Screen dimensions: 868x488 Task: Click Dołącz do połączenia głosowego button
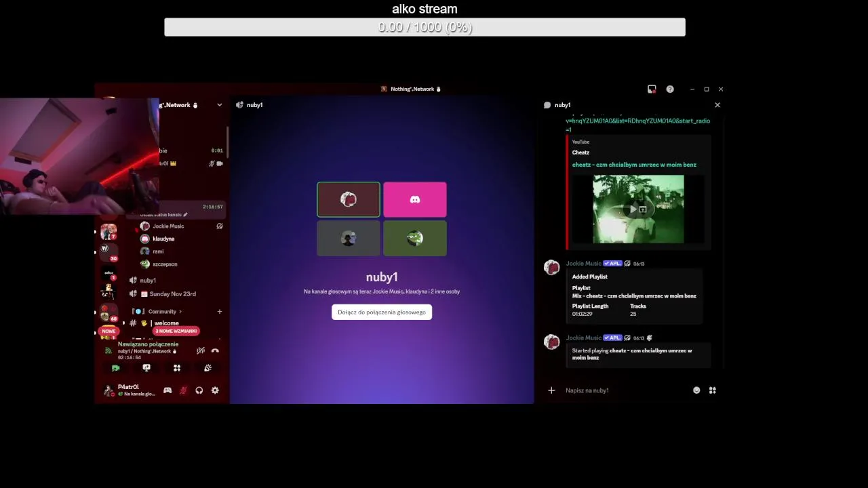[382, 312]
